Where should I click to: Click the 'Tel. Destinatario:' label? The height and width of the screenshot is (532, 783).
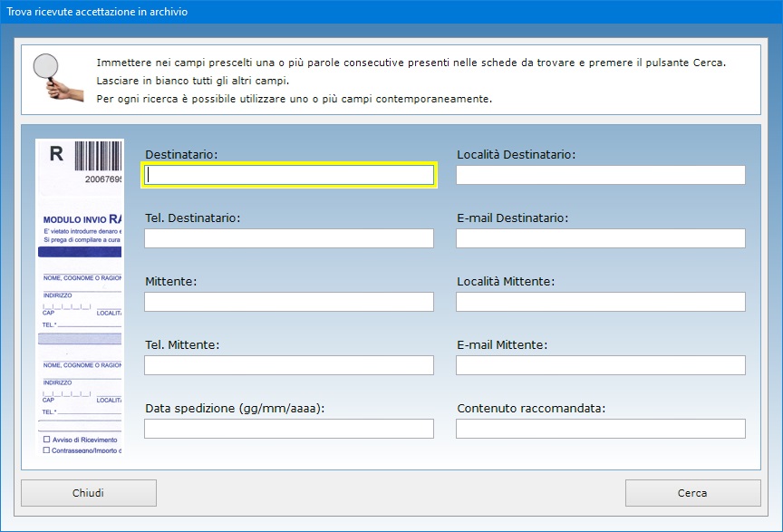point(193,218)
